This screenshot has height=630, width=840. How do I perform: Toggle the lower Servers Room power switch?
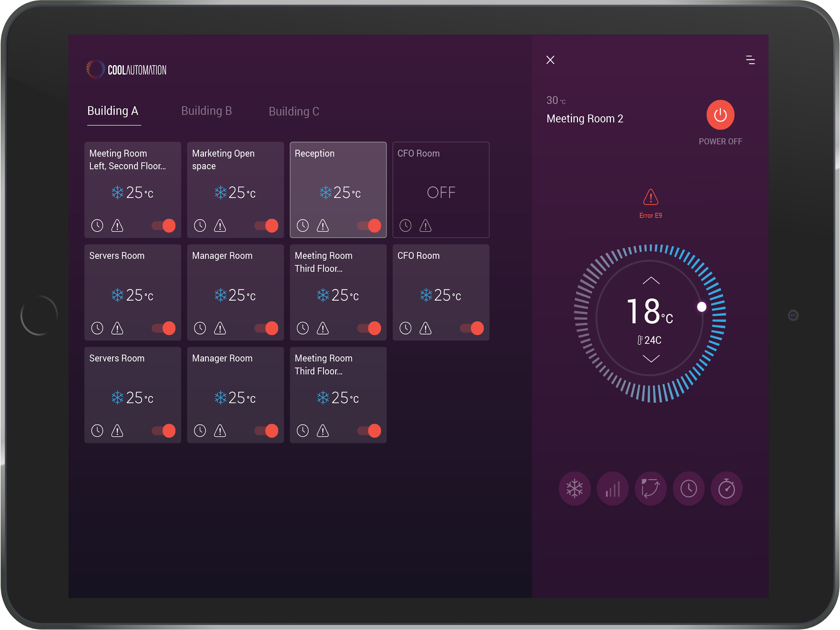tap(164, 431)
